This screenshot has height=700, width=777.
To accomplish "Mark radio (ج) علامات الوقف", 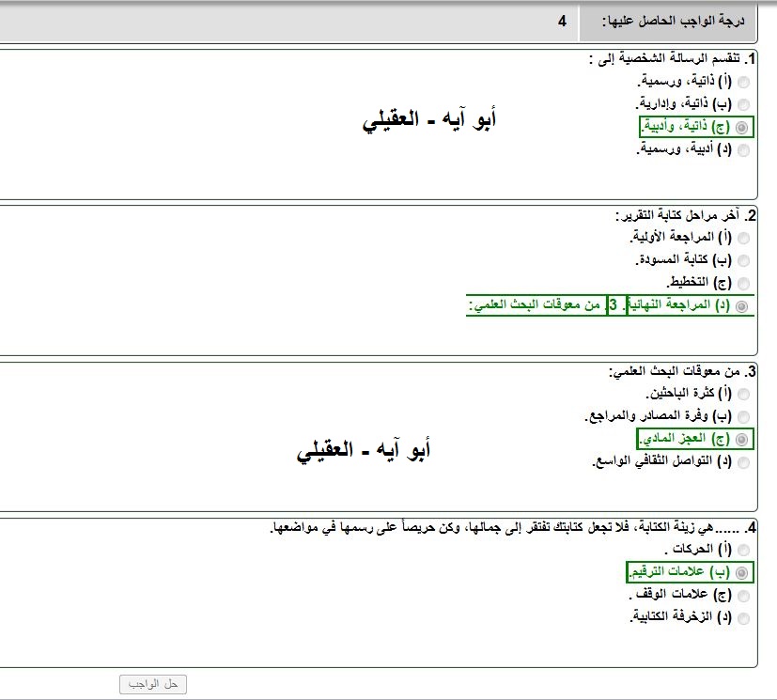I will tap(743, 596).
